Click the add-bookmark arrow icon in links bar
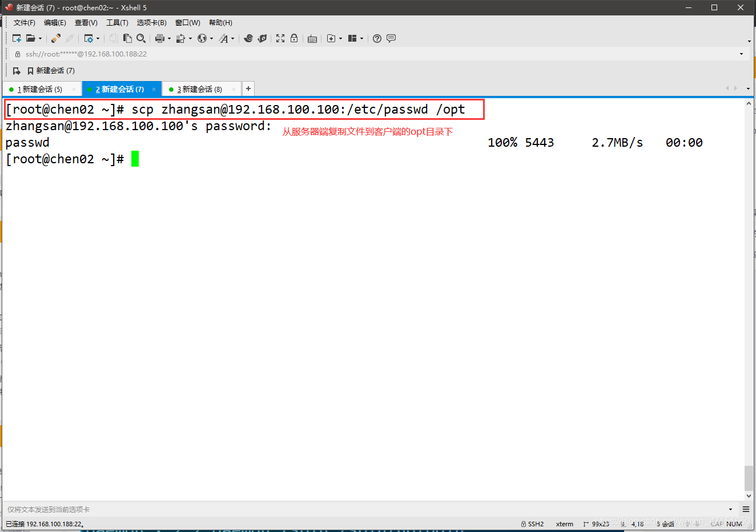Image resolution: width=756 pixels, height=532 pixels. pyautogui.click(x=17, y=71)
